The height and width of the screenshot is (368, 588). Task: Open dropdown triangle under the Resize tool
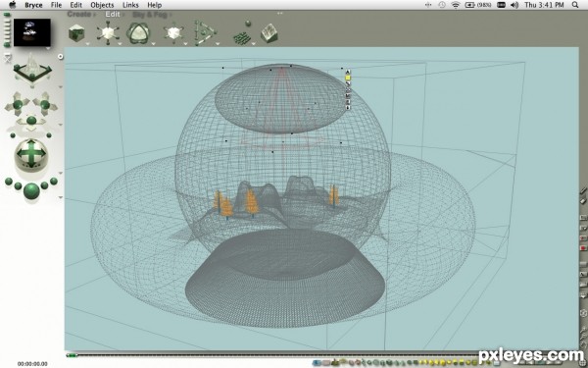(120, 44)
